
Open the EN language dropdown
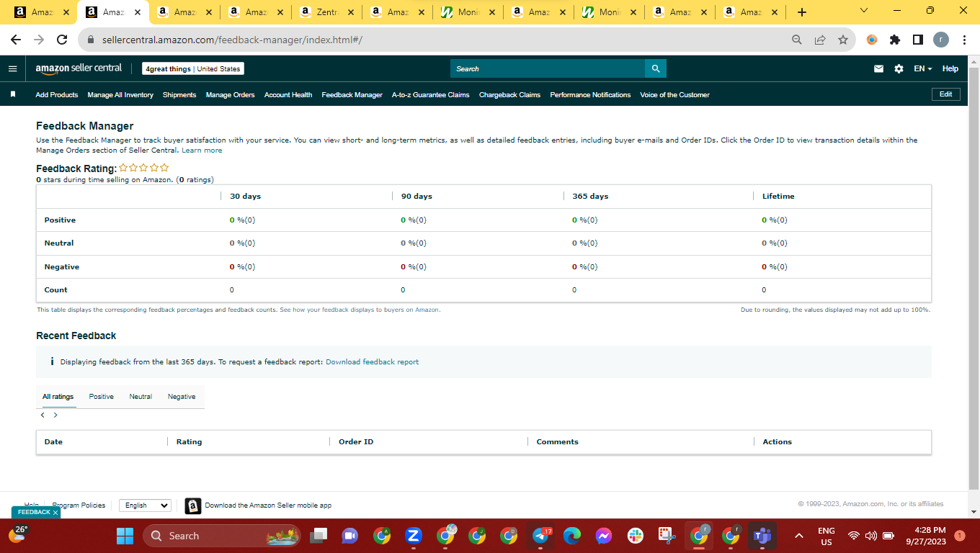coord(922,68)
